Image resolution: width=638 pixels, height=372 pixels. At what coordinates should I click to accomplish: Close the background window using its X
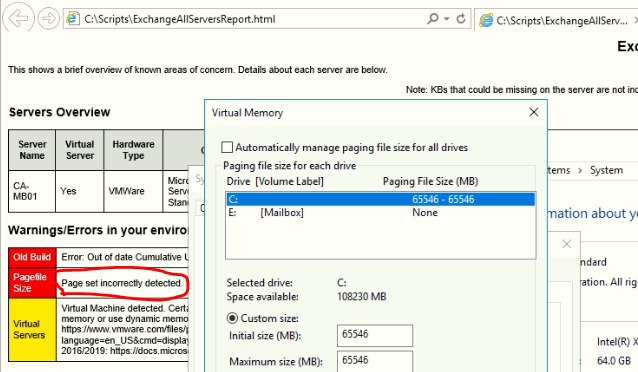(x=566, y=244)
